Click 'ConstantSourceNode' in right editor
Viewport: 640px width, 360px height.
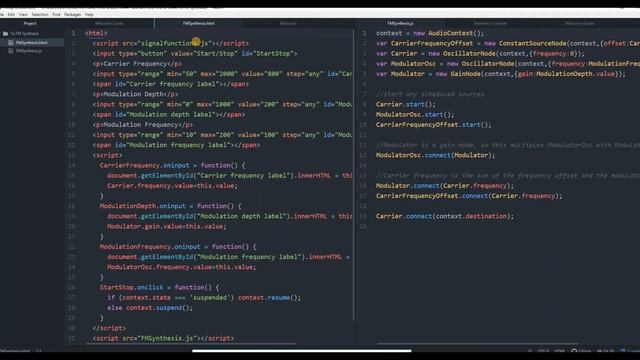pos(533,43)
